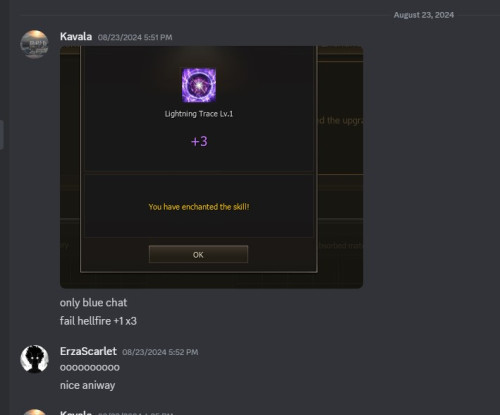Click ErzaScarlet's profile avatar

34,359
